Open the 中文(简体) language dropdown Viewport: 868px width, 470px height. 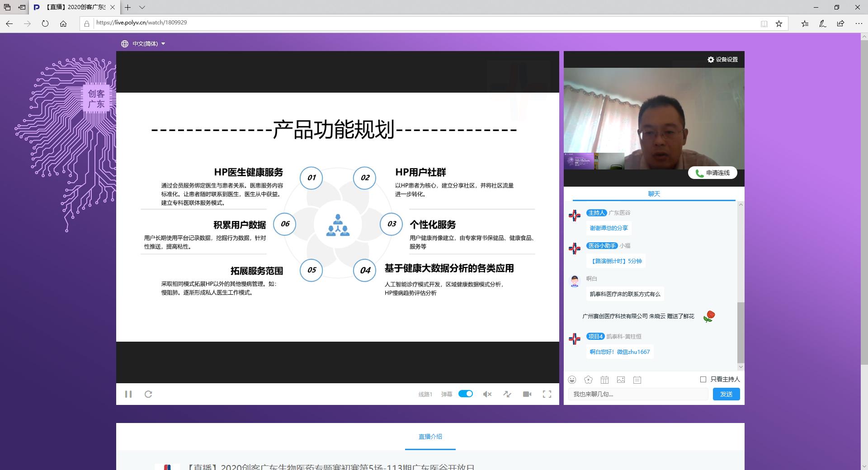tap(143, 43)
